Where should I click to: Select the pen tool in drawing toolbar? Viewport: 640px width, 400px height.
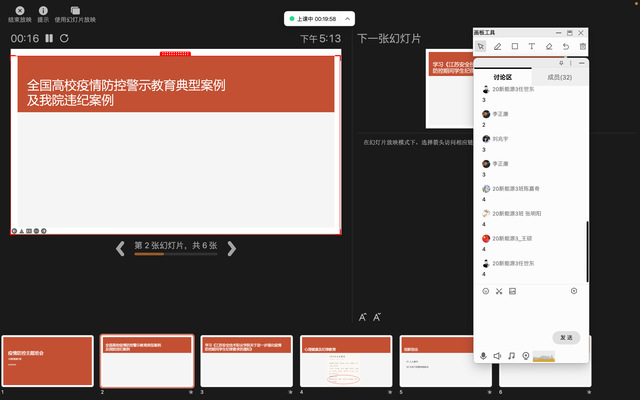coord(497,46)
